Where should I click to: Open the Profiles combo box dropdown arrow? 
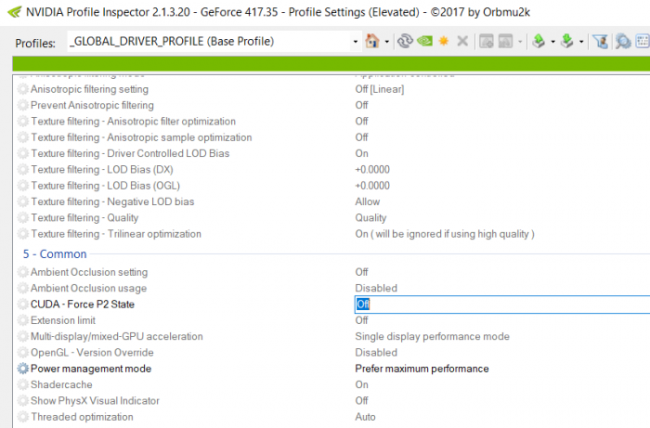point(355,41)
